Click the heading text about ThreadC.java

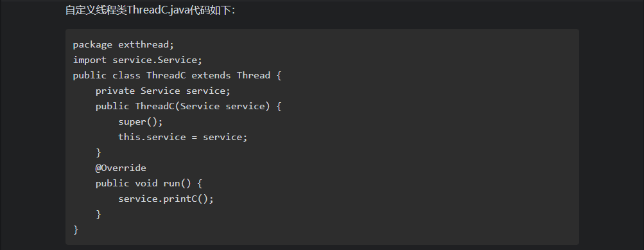pyautogui.click(x=150, y=10)
